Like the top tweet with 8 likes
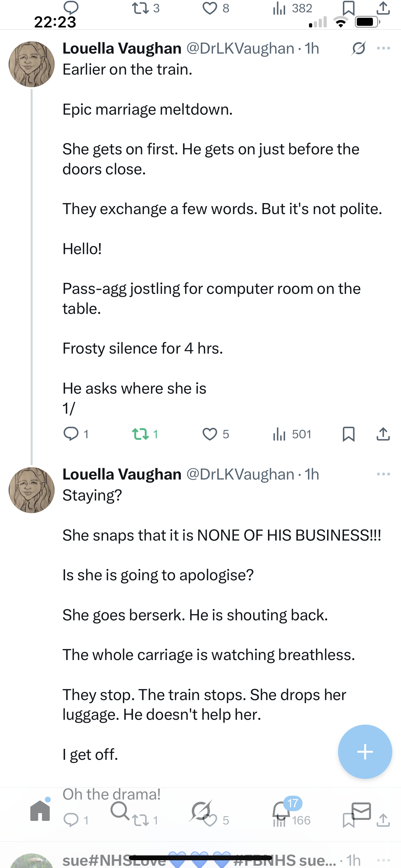The width and height of the screenshot is (401, 868). 210,8
